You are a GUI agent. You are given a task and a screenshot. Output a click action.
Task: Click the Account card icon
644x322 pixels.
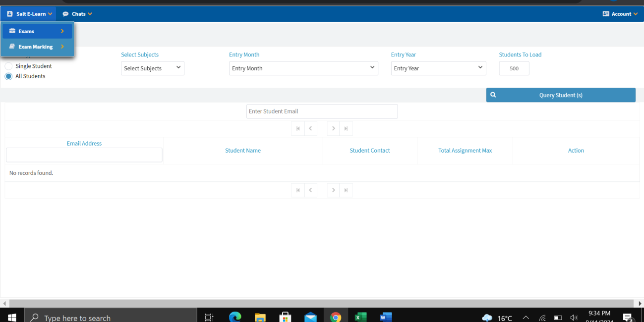606,14
